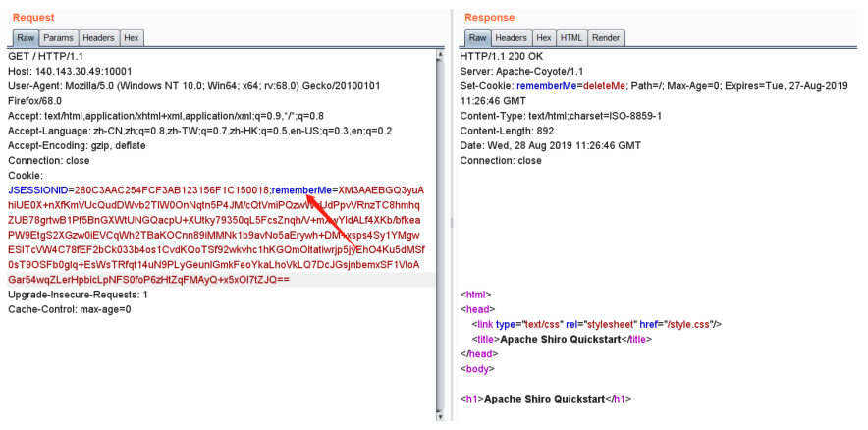Click the 'HTTP/1.1 200 OK' status line

tap(502, 56)
